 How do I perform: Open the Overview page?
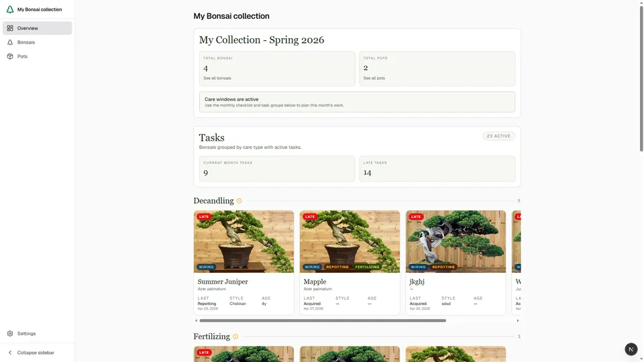pos(38,28)
